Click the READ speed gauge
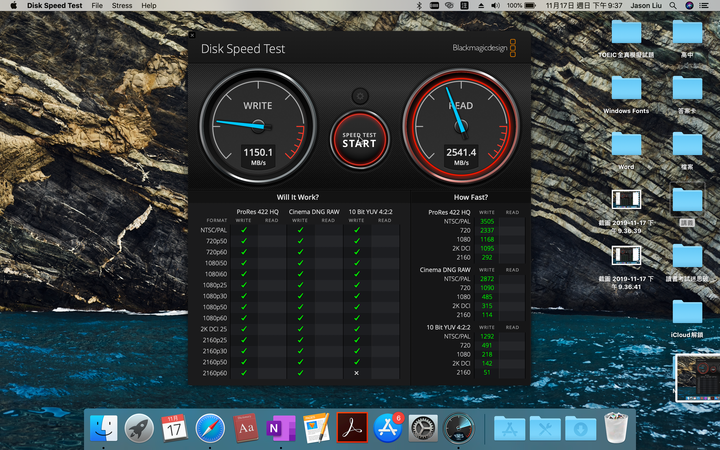 tap(461, 127)
